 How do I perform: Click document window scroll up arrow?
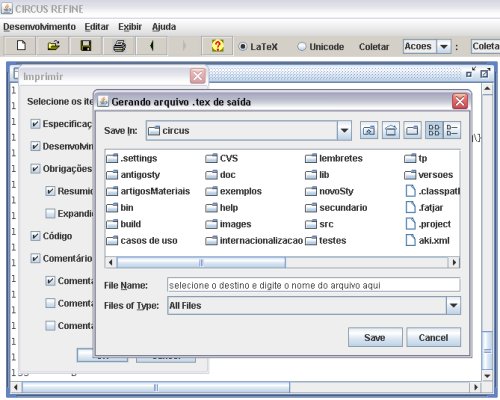[x=487, y=88]
